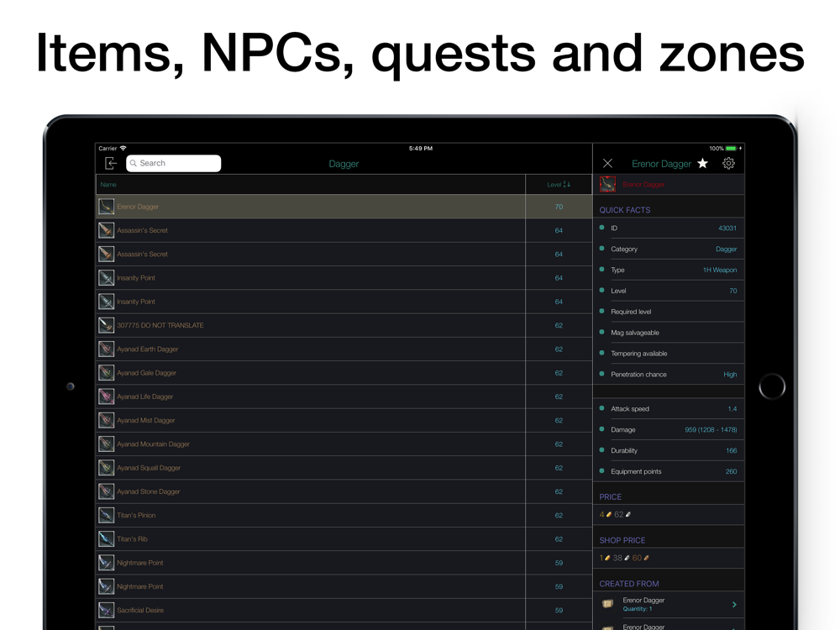Click the Durability value 166
This screenshot has width=840, height=630.
(x=732, y=450)
